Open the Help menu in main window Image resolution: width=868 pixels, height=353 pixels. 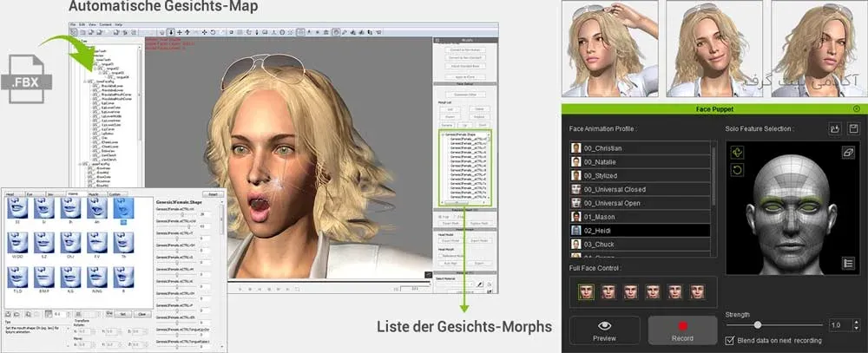pos(118,25)
